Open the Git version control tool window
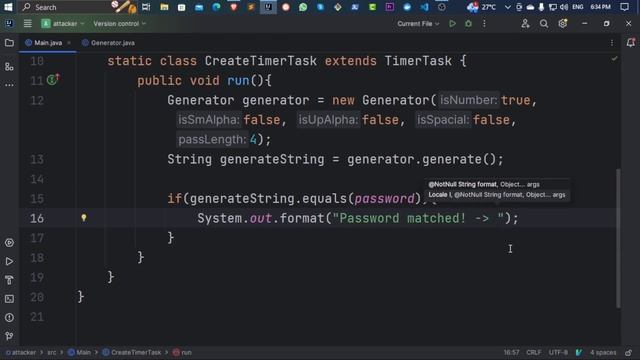Image resolution: width=640 pixels, height=360 pixels. click(x=9, y=336)
